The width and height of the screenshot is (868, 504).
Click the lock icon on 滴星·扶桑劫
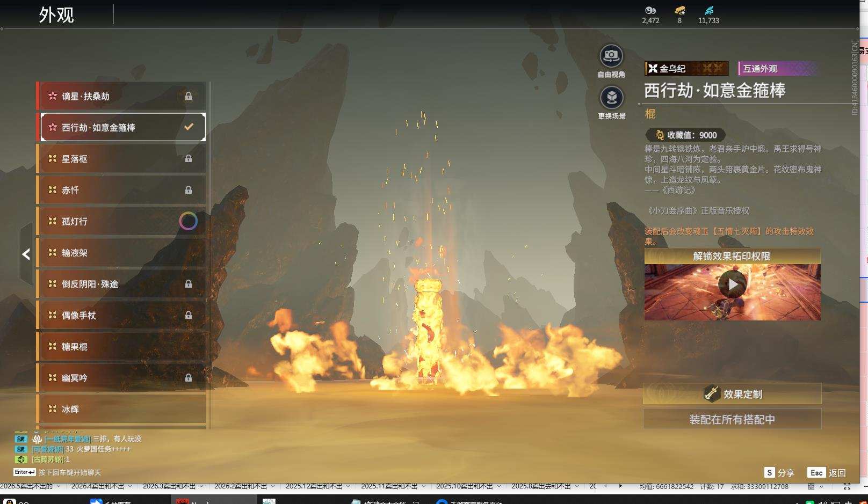pyautogui.click(x=189, y=96)
